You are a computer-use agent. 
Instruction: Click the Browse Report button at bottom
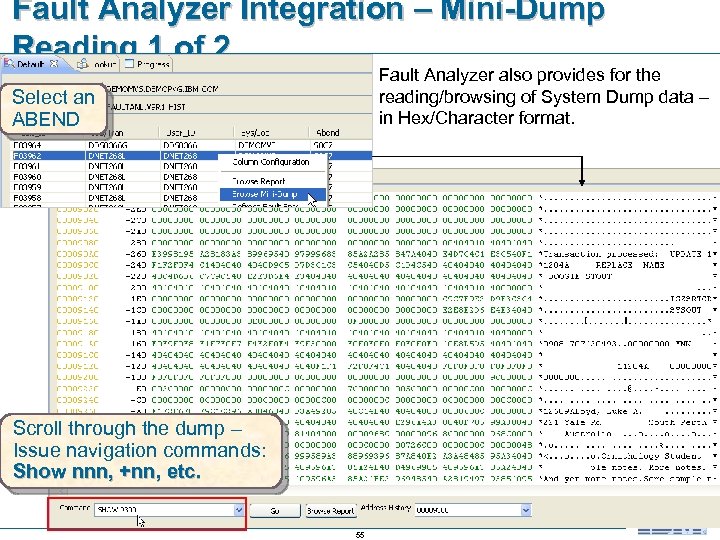point(331,511)
